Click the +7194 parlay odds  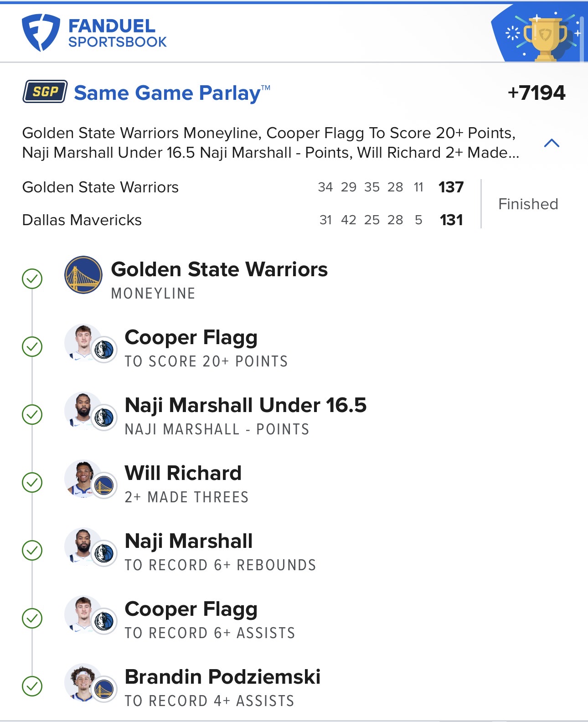(536, 93)
